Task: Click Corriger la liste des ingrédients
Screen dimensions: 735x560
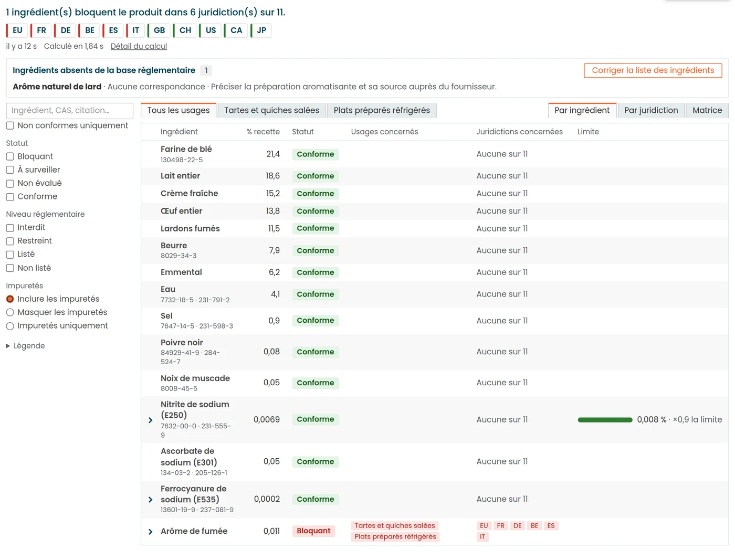Action: coord(653,70)
